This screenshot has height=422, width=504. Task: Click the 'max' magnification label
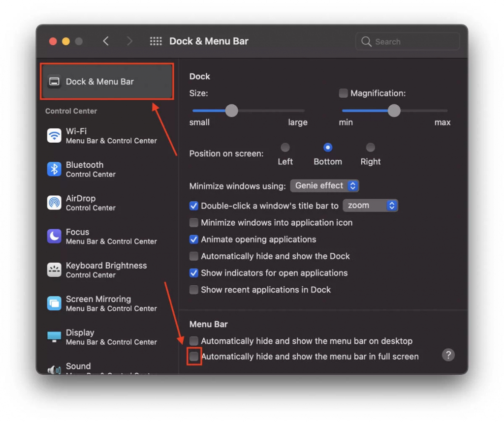point(442,122)
